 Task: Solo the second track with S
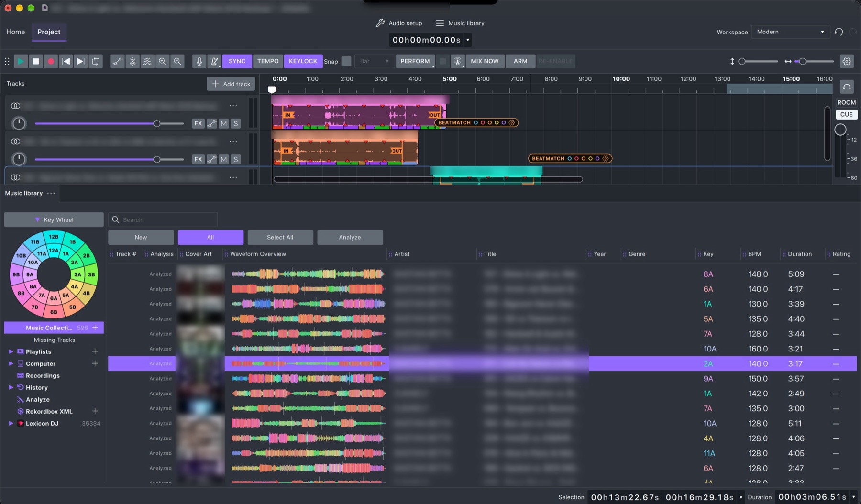click(x=235, y=159)
